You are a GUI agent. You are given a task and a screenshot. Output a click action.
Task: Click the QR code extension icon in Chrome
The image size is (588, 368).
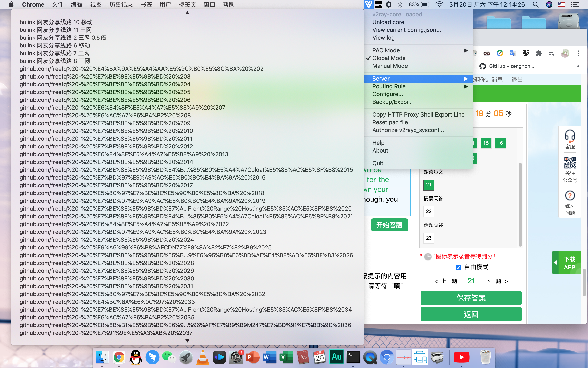tap(526, 53)
